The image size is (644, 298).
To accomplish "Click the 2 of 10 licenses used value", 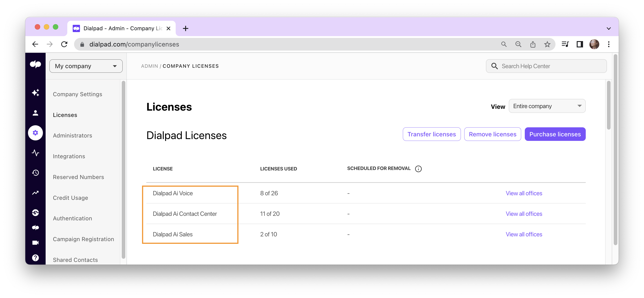I will pyautogui.click(x=268, y=234).
